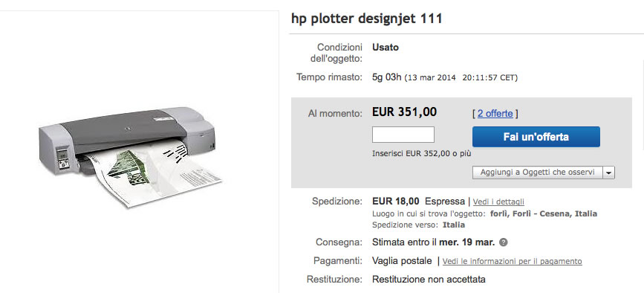This screenshot has width=644, height=293.
Task: Open the watch list dropdown arrow
Action: pos(608,173)
